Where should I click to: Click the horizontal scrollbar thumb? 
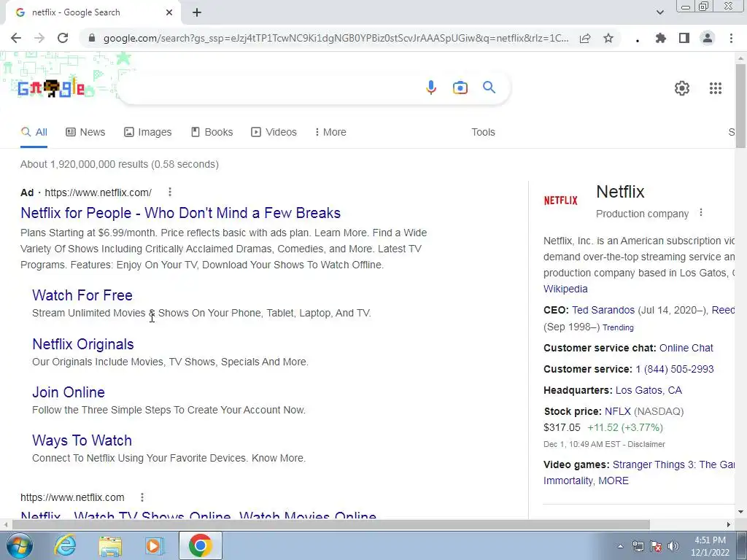[x=331, y=524]
